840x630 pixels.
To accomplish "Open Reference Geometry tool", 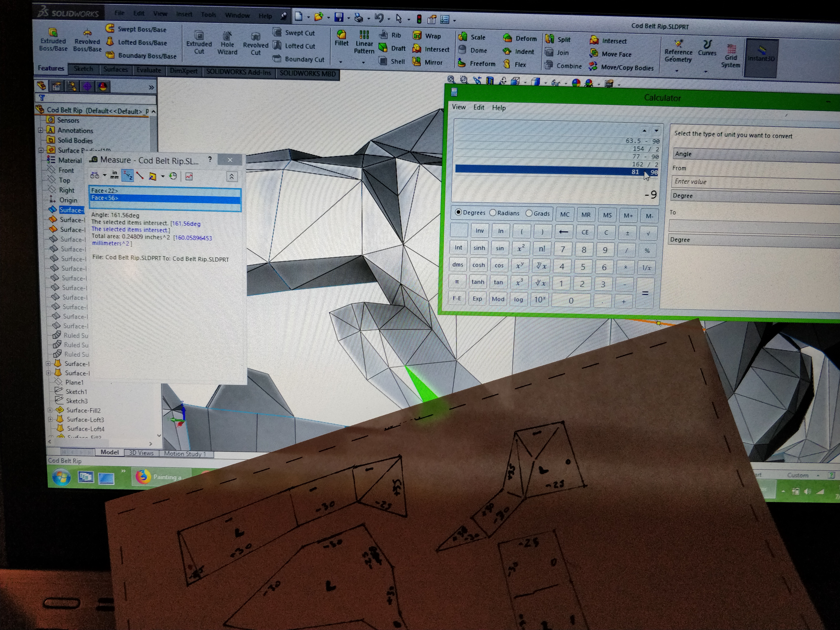I will tap(678, 51).
